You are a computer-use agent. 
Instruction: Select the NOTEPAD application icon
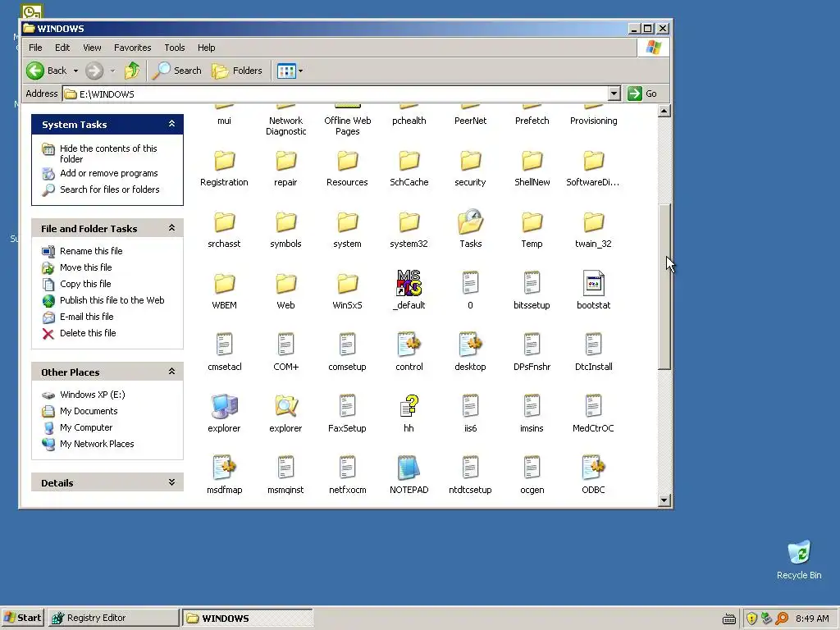409,468
